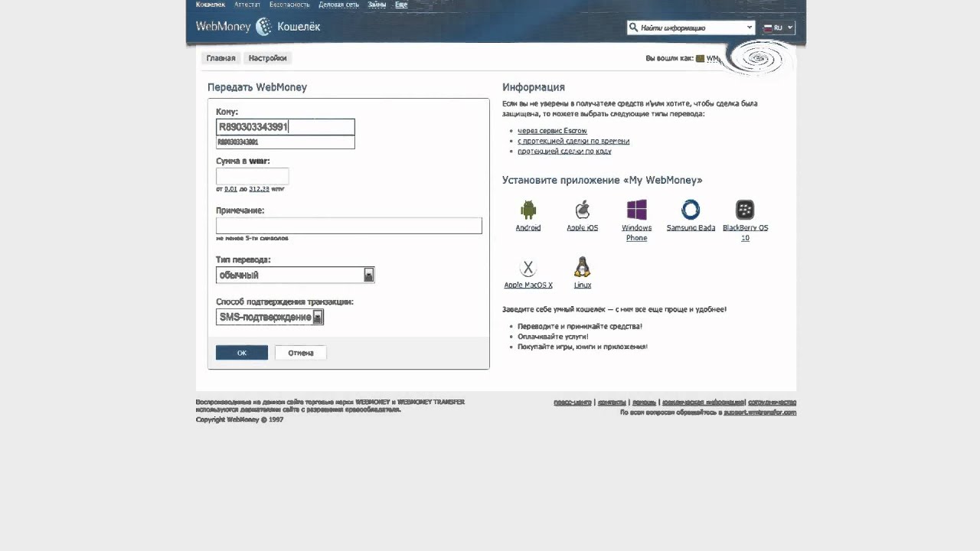Open the BlackBerry OS 10 text link

745,233
